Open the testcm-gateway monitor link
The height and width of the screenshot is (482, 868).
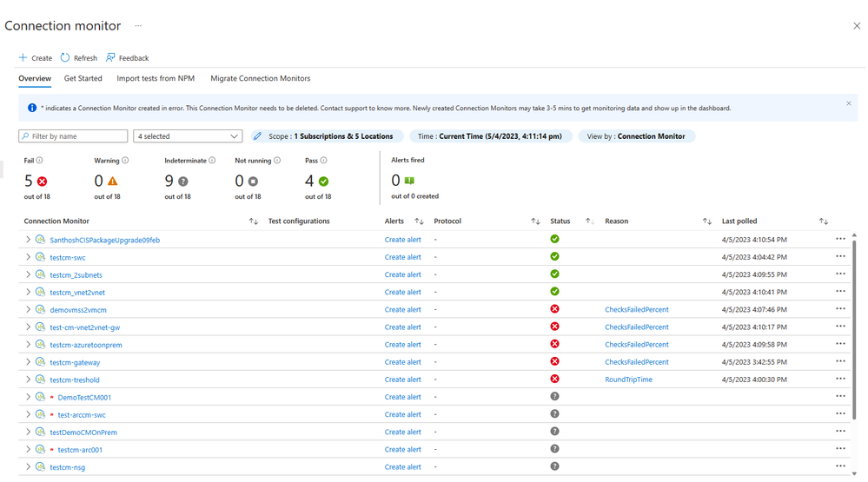(x=75, y=362)
